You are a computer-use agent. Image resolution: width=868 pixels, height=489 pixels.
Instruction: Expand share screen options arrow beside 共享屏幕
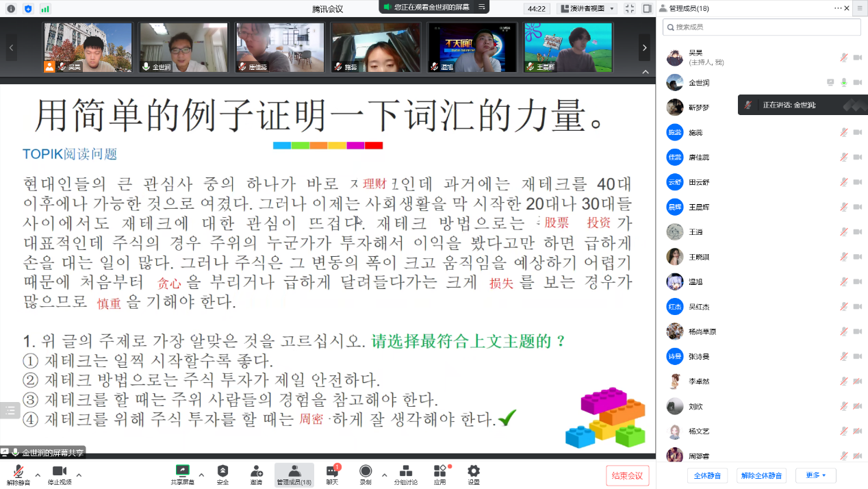pos(201,474)
